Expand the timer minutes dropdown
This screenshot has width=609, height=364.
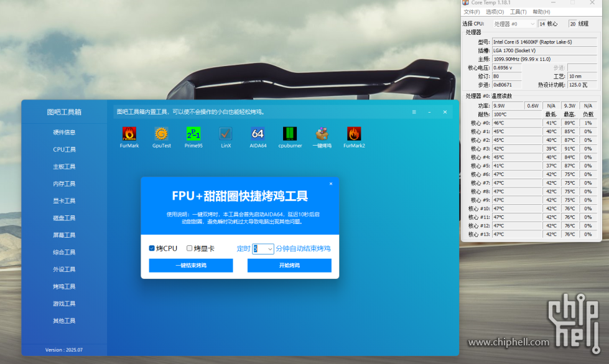point(270,249)
